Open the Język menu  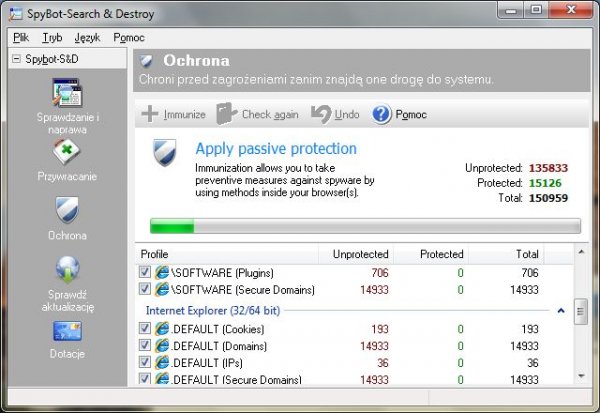coord(87,38)
